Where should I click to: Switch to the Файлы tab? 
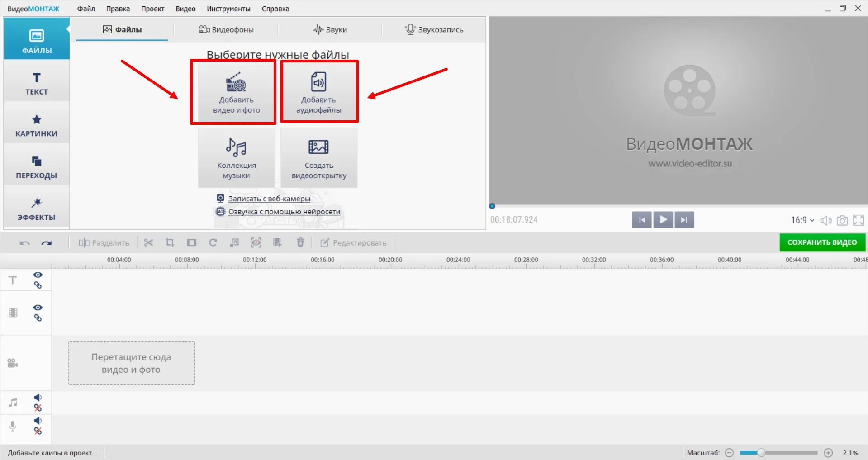click(122, 29)
